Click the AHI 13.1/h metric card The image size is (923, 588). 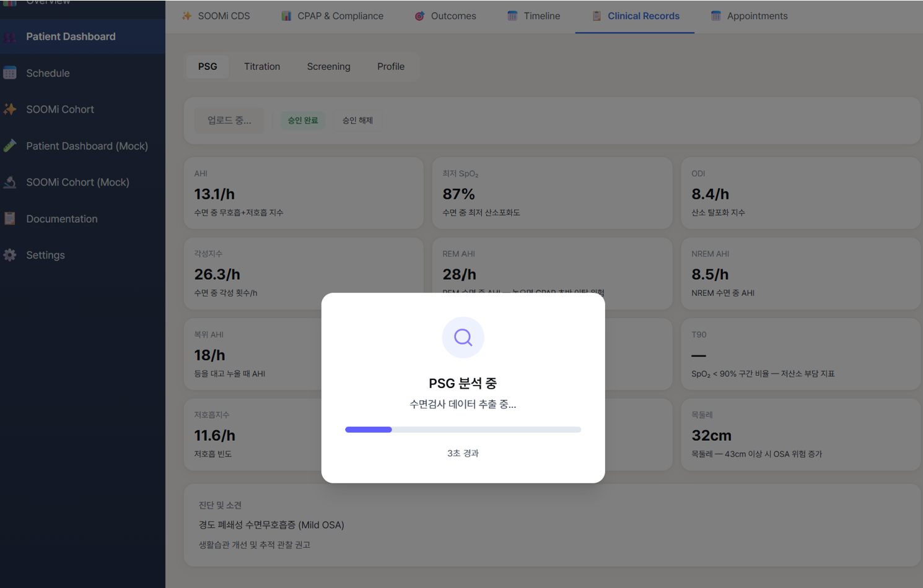(x=304, y=192)
